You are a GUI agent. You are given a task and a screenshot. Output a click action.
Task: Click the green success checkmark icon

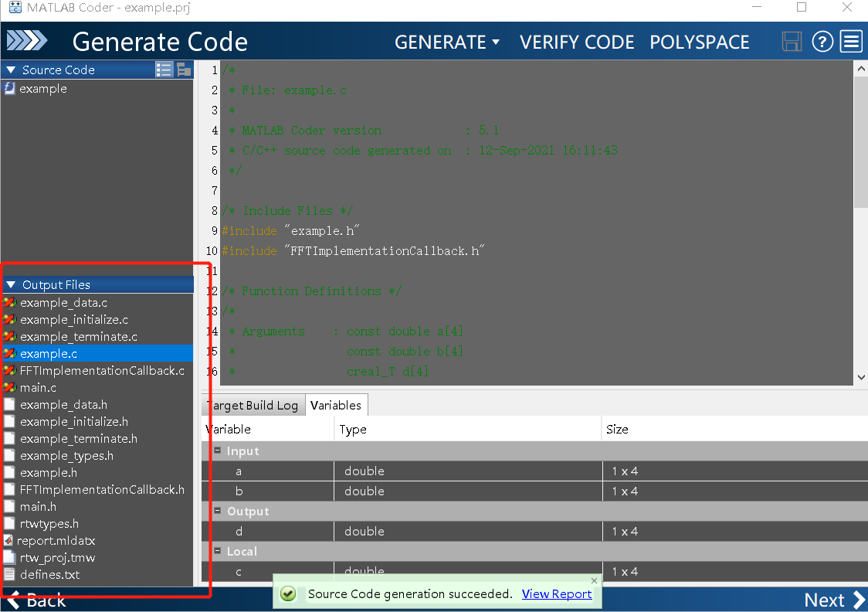tap(288, 593)
